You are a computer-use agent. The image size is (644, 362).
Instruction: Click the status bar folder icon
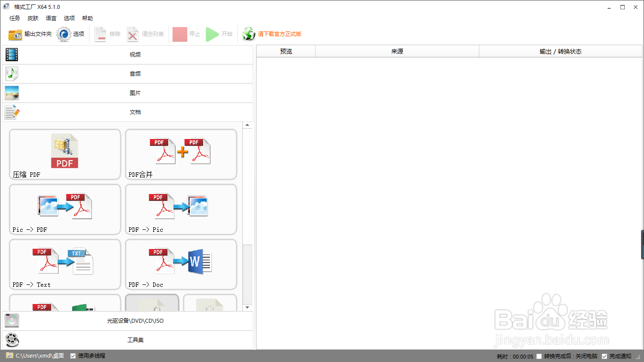coord(9,355)
